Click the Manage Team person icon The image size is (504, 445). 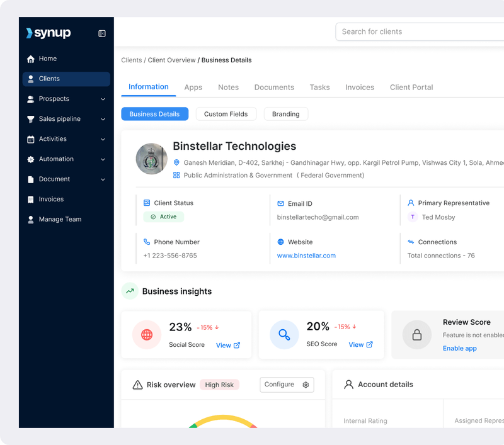pos(30,220)
